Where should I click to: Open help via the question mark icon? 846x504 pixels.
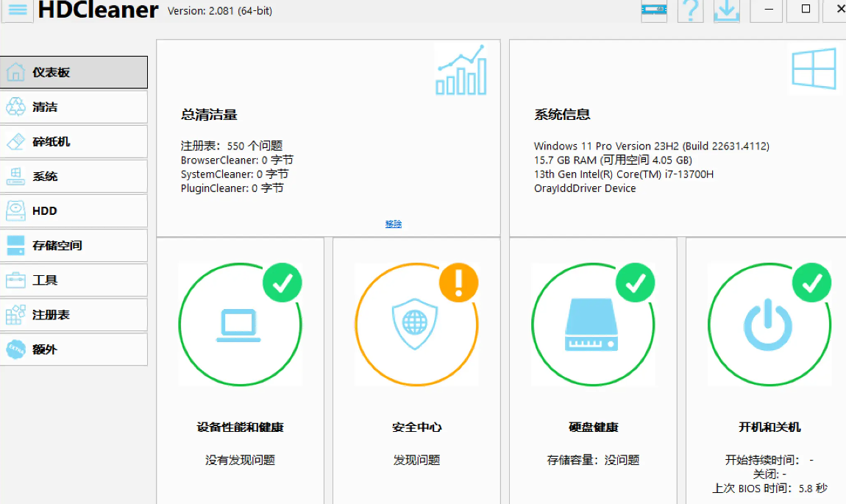(690, 10)
